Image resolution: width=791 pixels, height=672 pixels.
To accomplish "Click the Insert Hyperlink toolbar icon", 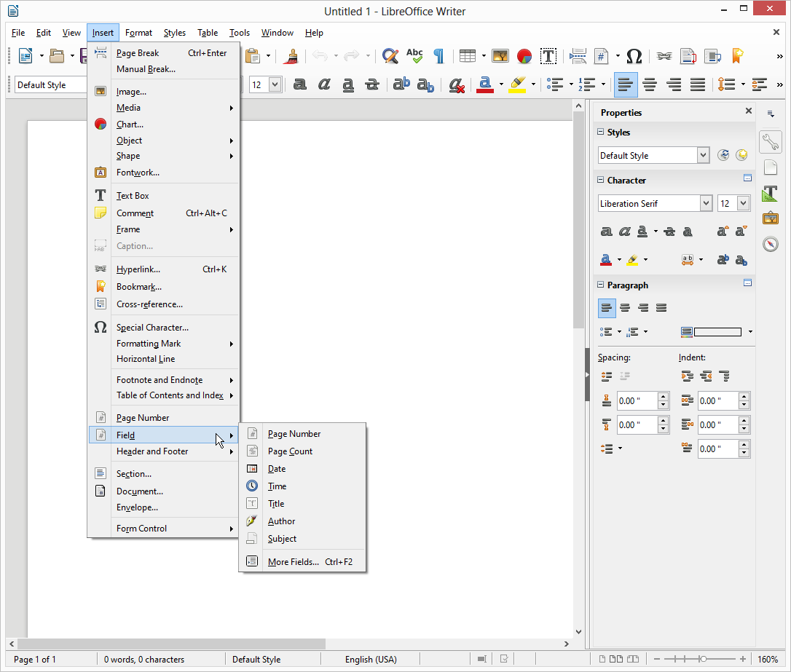I will pyautogui.click(x=664, y=56).
